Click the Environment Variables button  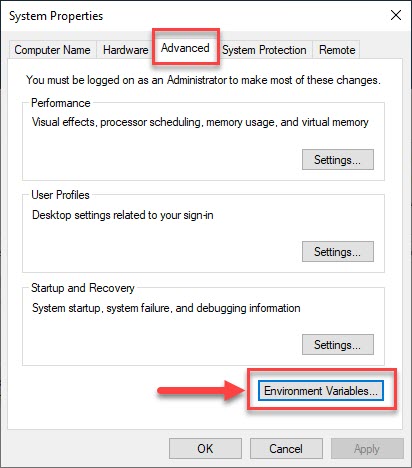coord(321,391)
